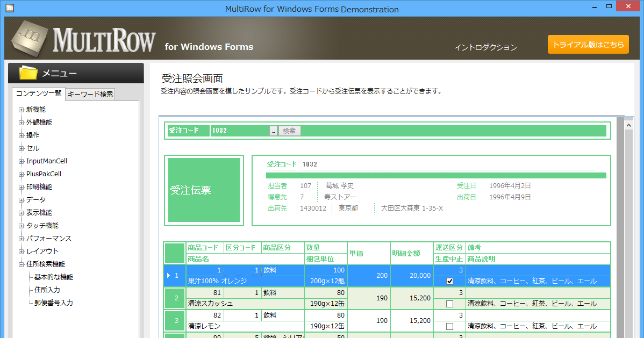Check the 生産中止 checkbox for 清涼スカッシュ
Viewport: 644px width, 338px height.
[x=449, y=303]
